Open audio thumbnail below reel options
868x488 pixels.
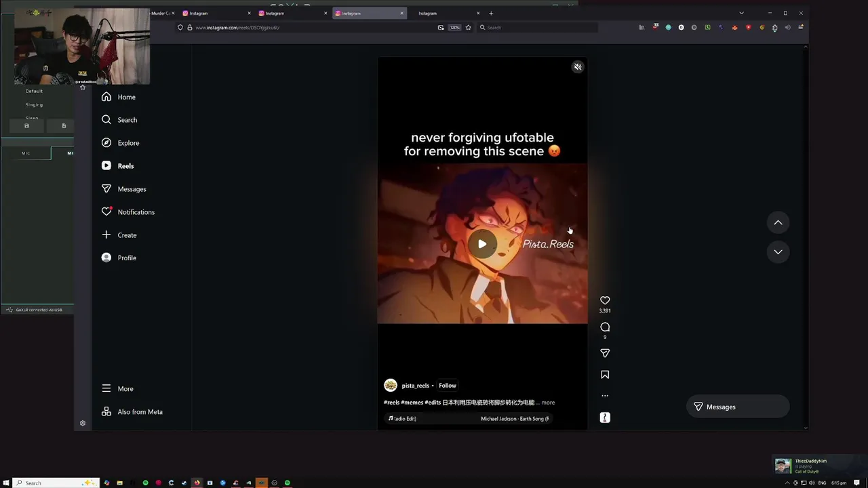click(x=605, y=418)
